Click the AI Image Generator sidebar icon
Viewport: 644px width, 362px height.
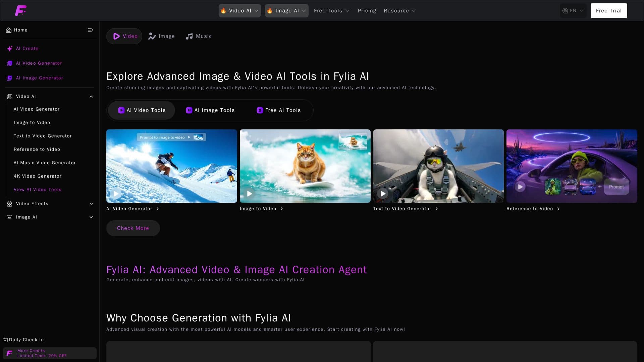pos(9,78)
